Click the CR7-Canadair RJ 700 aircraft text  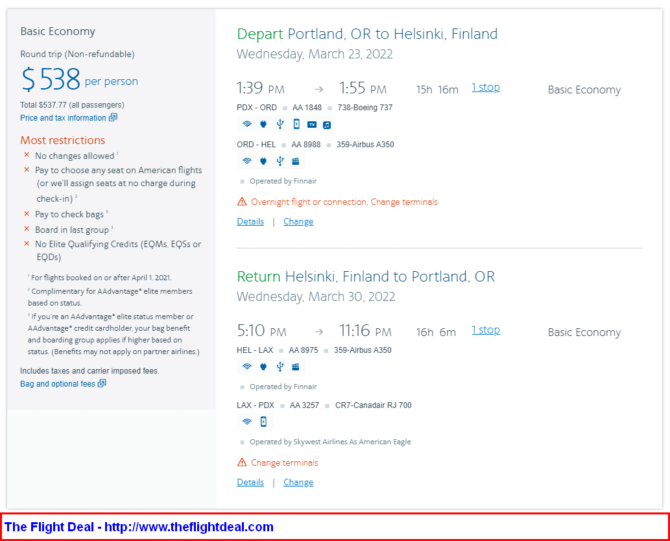[373, 405]
